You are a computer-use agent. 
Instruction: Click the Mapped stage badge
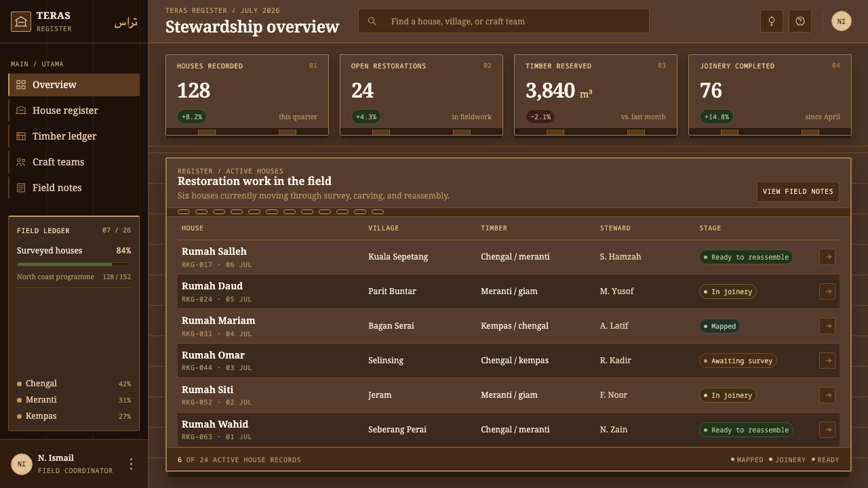click(719, 326)
